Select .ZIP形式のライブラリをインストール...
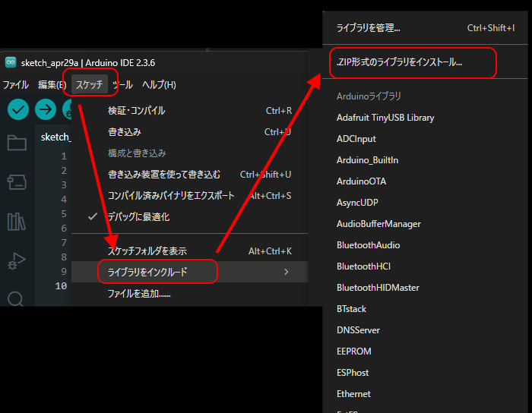This screenshot has width=532, height=413. point(426,62)
